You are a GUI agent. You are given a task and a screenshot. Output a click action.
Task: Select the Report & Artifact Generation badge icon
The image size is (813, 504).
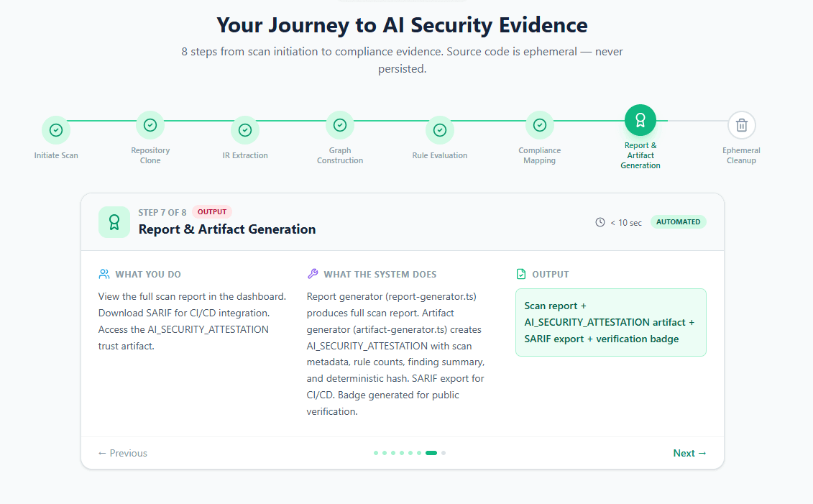point(640,119)
